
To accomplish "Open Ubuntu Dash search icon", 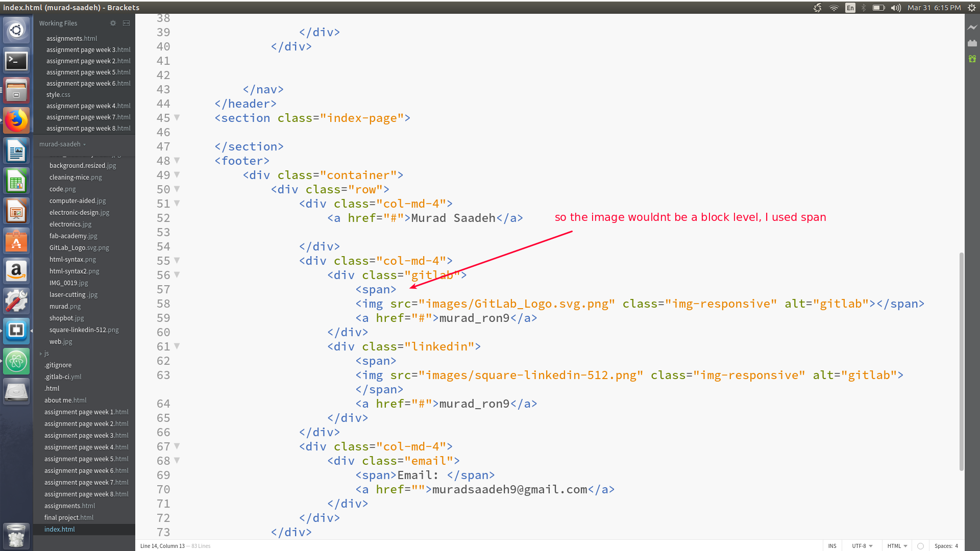I will (16, 31).
